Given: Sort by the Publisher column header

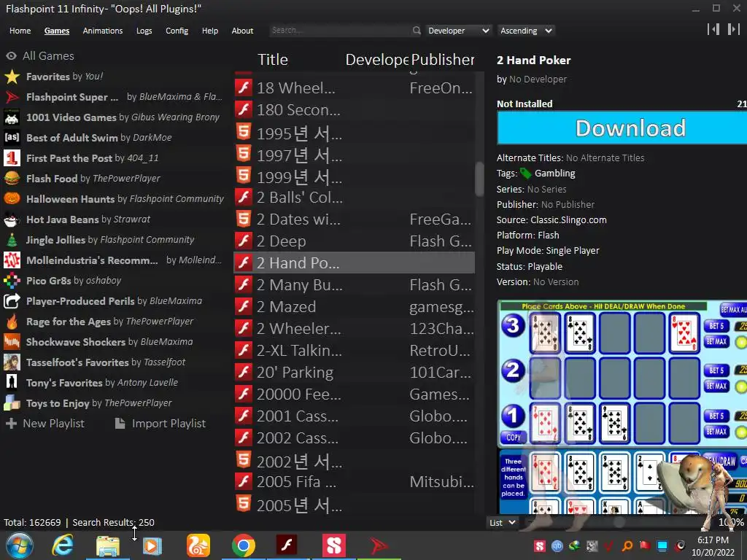Looking at the screenshot, I should point(443,60).
